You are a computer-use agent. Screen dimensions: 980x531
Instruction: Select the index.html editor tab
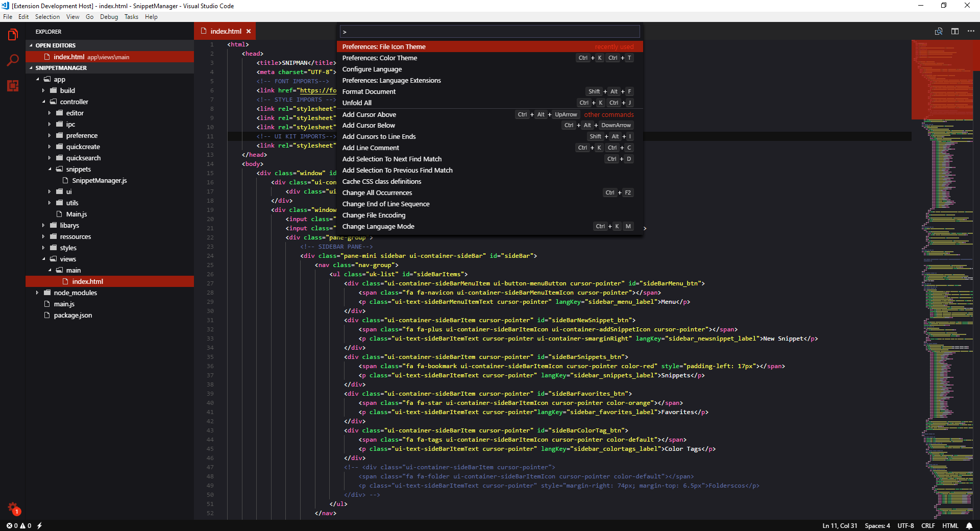pos(225,31)
